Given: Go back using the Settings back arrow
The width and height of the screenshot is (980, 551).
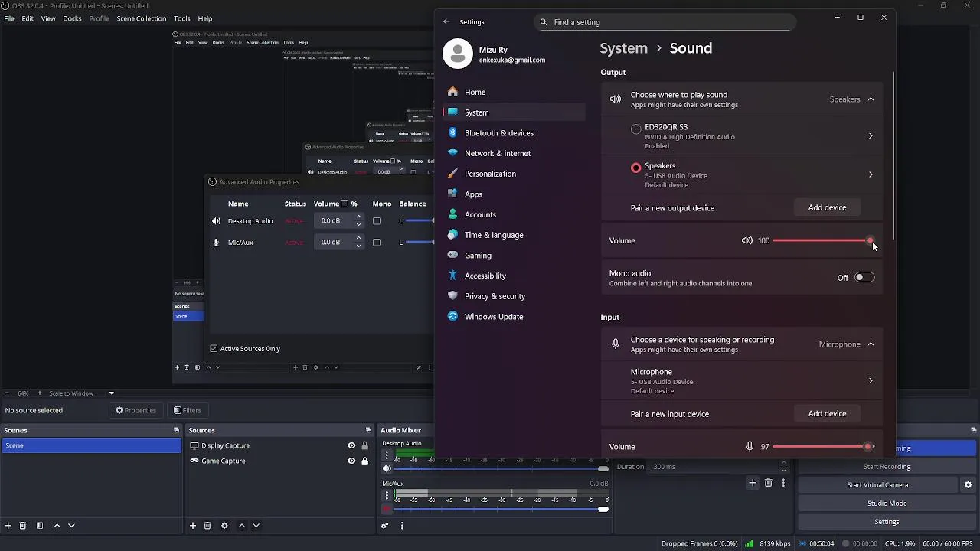Looking at the screenshot, I should (446, 21).
